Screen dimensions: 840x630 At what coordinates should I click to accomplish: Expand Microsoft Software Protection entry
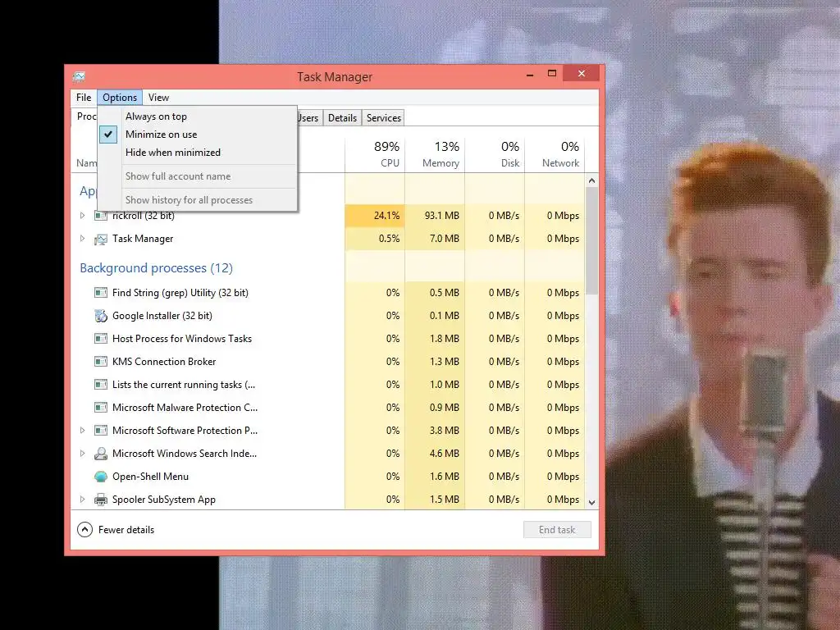[83, 430]
